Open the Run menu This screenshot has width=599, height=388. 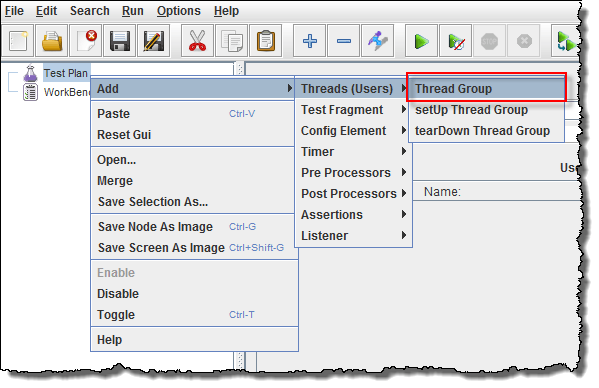[133, 11]
